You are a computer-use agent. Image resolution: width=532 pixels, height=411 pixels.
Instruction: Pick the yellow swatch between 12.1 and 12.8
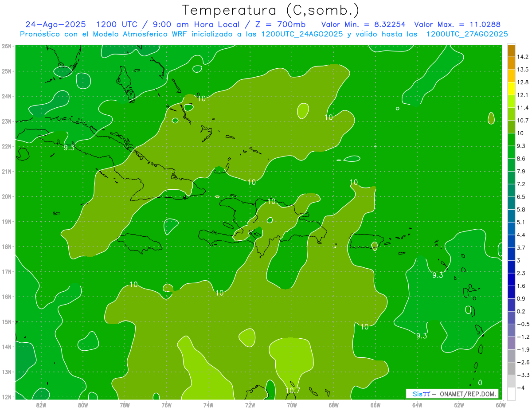click(x=512, y=89)
